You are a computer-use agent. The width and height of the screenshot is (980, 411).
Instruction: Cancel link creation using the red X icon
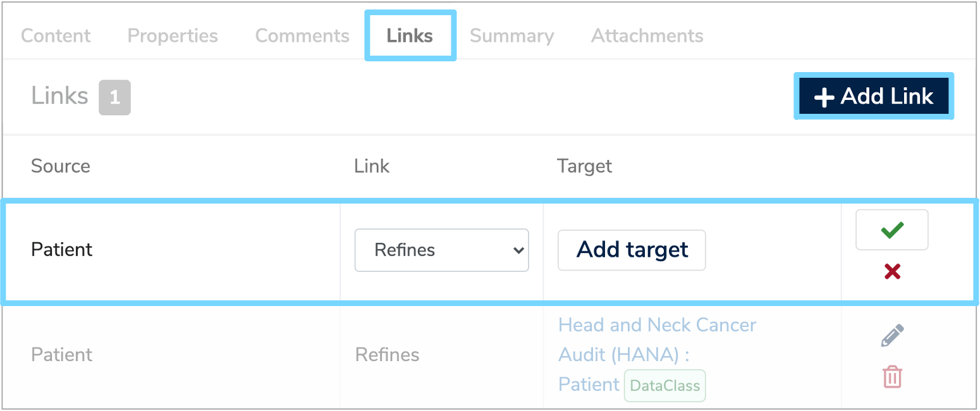pyautogui.click(x=891, y=271)
